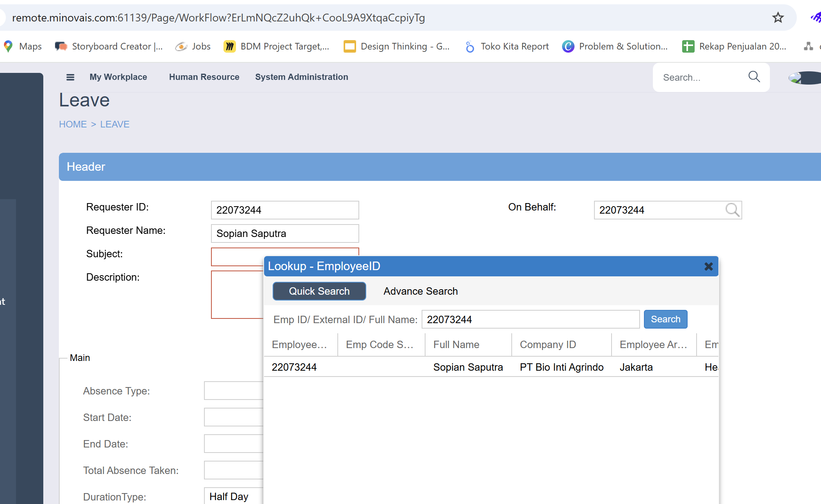The height and width of the screenshot is (504, 821).
Task: Click the hamburger menu icon
Action: click(x=70, y=77)
